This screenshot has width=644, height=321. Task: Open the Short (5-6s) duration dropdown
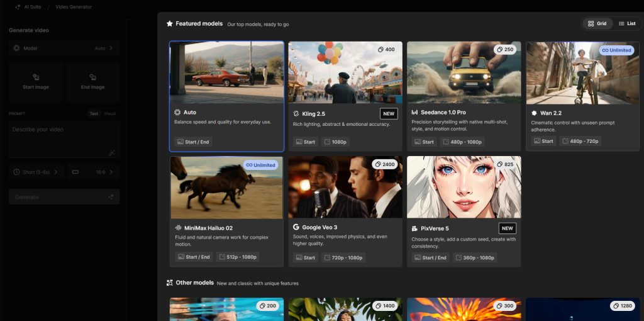tap(36, 172)
